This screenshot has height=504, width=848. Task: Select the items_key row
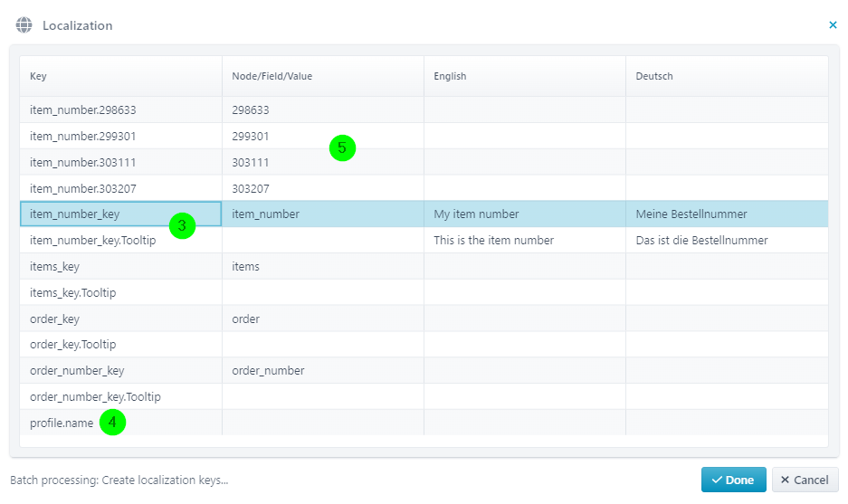pos(54,267)
